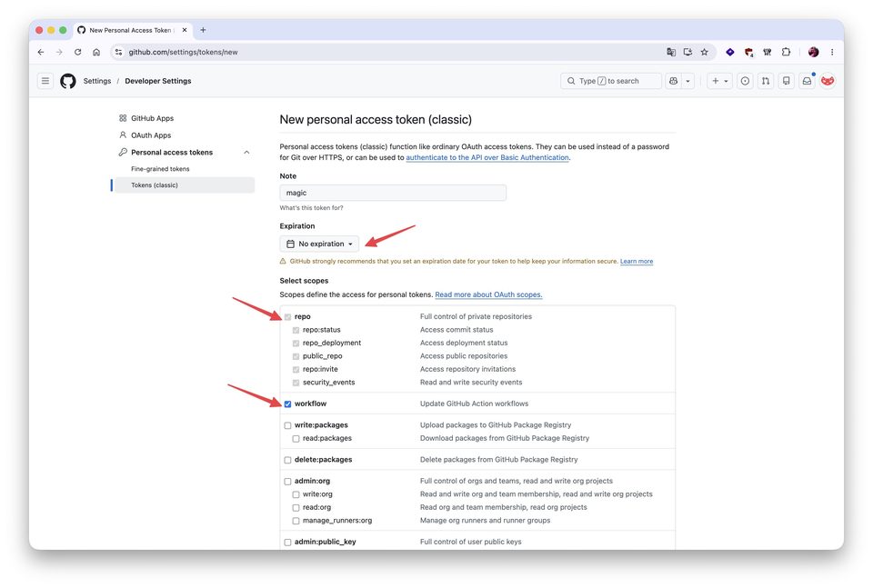This screenshot has width=873, height=588.
Task: Check the manage_runners:org scope
Action: pos(296,522)
